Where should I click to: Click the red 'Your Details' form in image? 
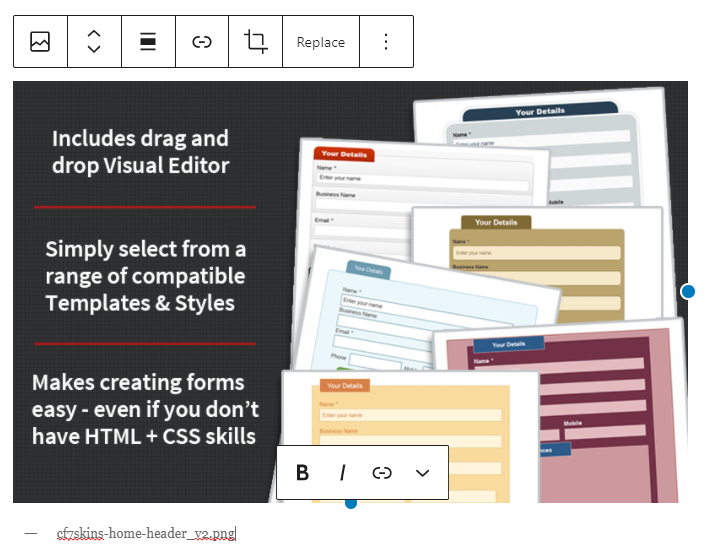click(x=343, y=155)
